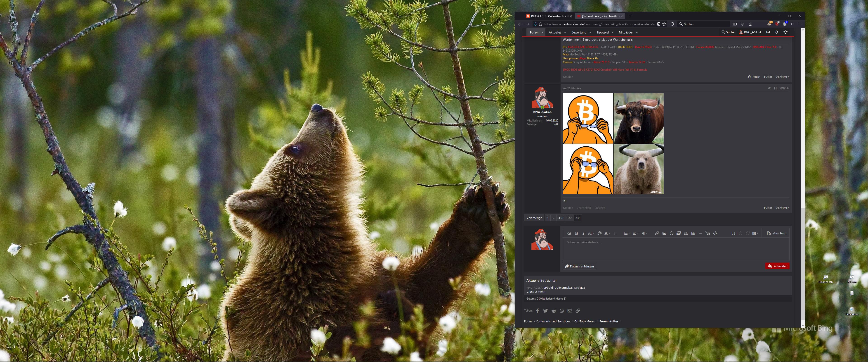Expand the Tippspiel menu arrow
Viewport: 868px width, 362px height.
pyautogui.click(x=613, y=32)
